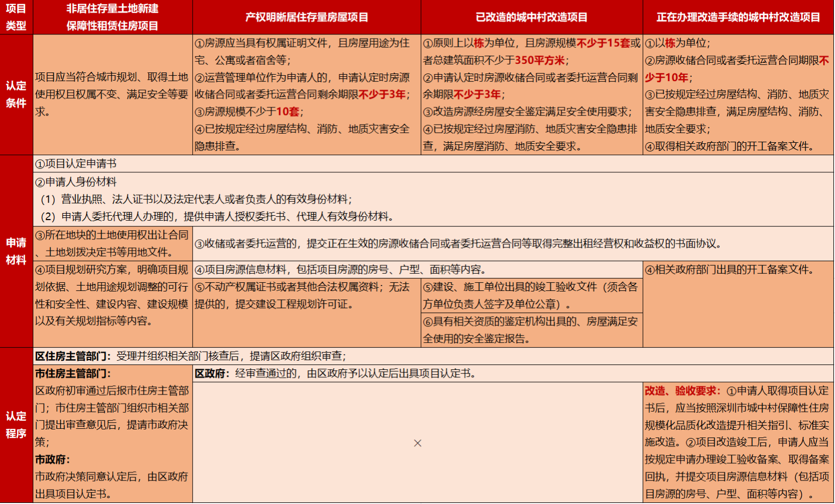Click line '③房源规模不少于10套'
The height and width of the screenshot is (504, 835).
point(249,112)
